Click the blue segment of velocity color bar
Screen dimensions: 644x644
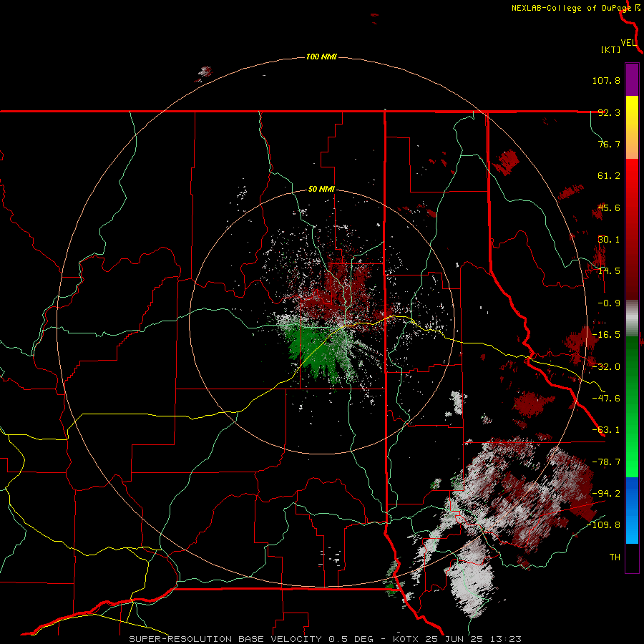tap(632, 510)
